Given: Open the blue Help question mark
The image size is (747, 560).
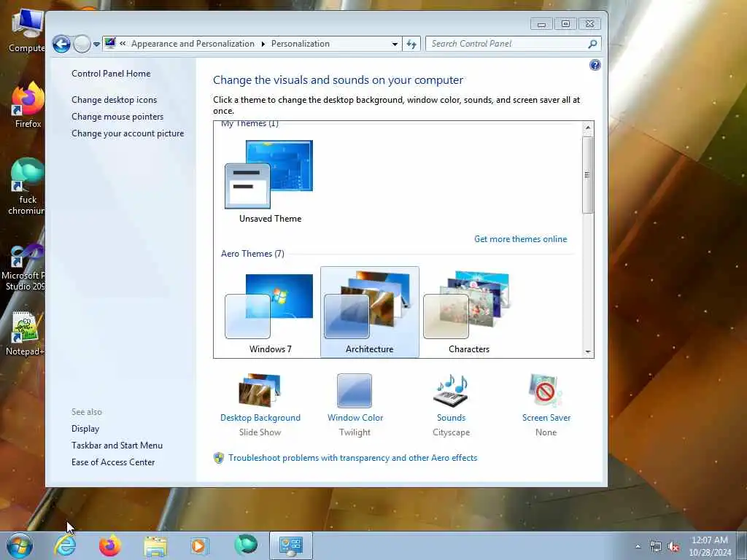Looking at the screenshot, I should click(x=595, y=65).
